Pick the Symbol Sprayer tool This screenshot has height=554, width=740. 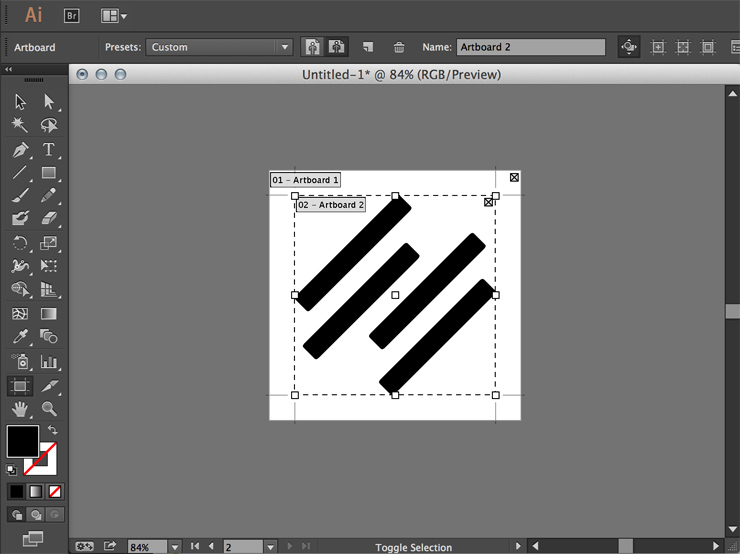[20, 361]
